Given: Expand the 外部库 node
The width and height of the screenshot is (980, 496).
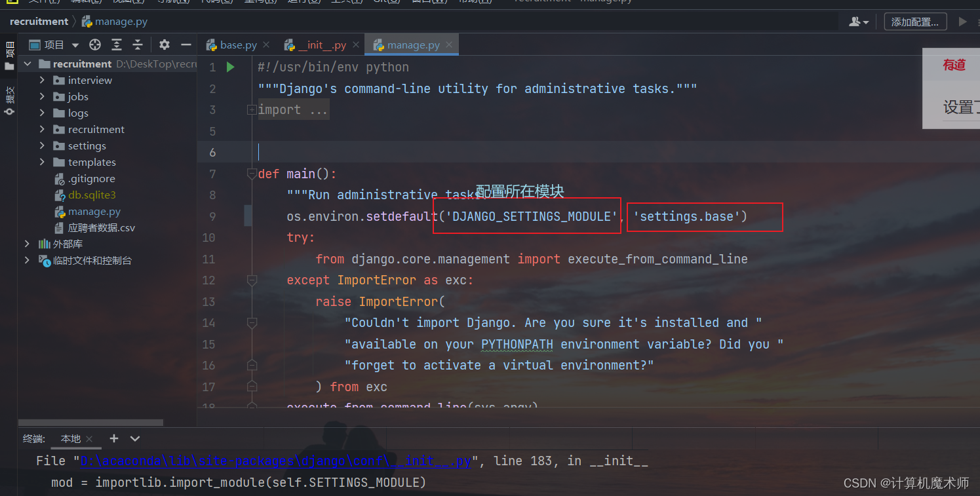Looking at the screenshot, I should click(x=27, y=244).
